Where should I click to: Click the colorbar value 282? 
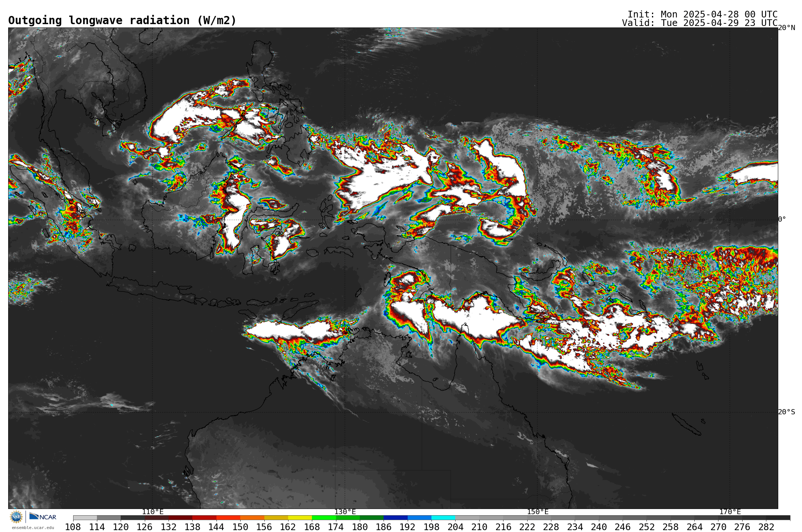pos(766,527)
